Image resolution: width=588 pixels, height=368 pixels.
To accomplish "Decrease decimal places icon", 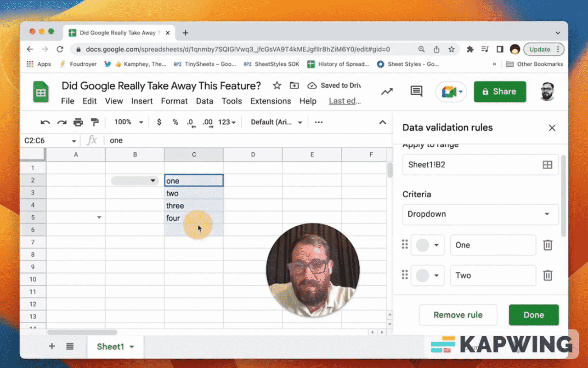I will tap(191, 122).
